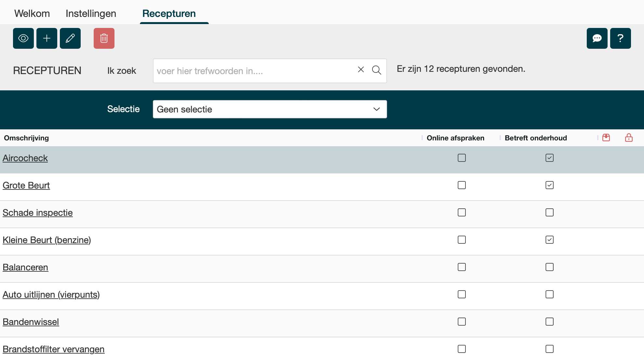Check Betreft onderhoud for Balanceren
Screen dimensions: 644x364
click(549, 267)
